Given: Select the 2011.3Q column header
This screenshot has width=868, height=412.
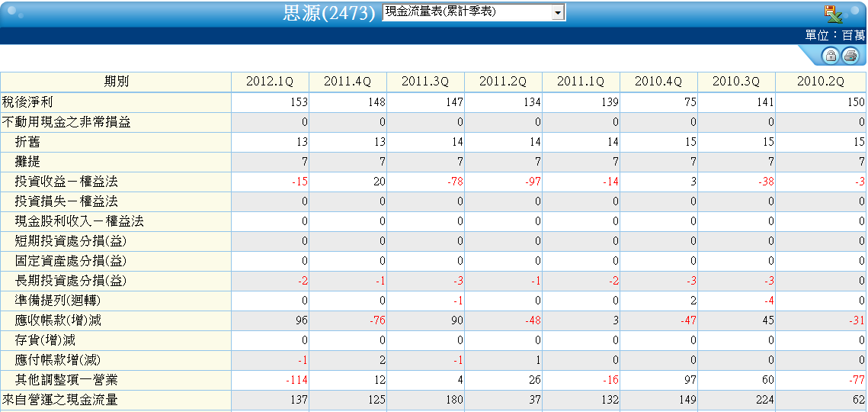Looking at the screenshot, I should coord(425,82).
